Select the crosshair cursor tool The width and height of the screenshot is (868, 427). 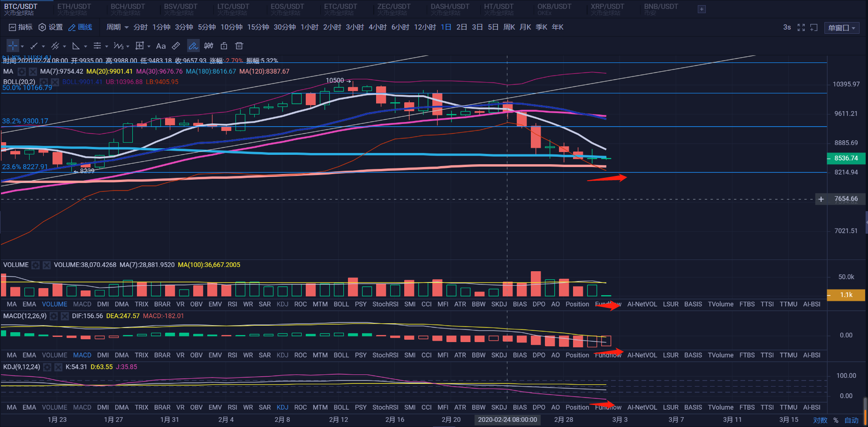13,46
